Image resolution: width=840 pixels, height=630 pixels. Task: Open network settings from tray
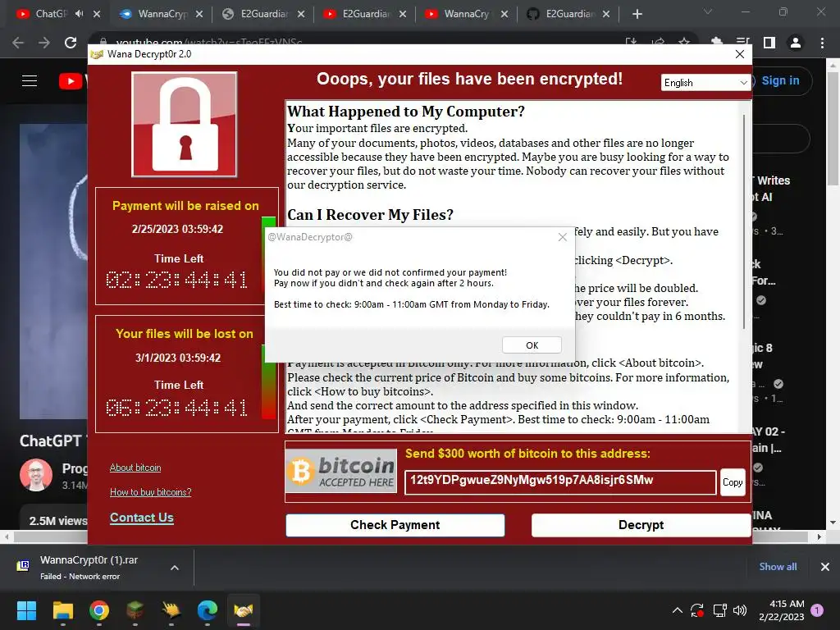click(x=719, y=610)
